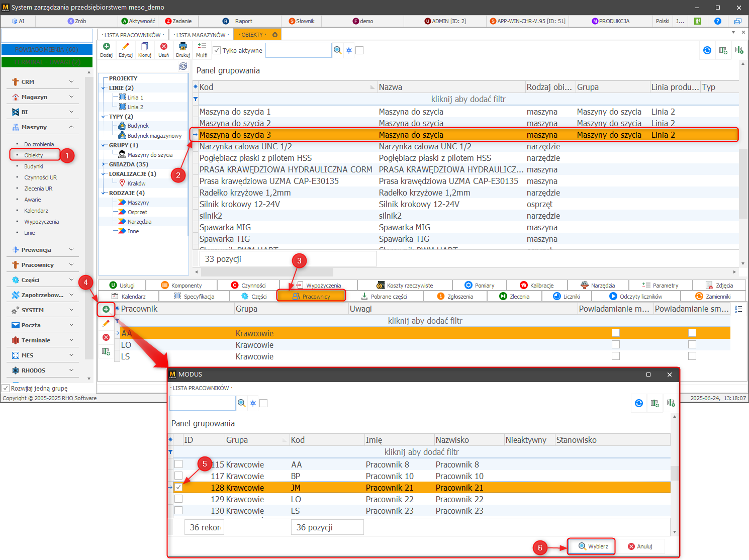Toggle the Tylko aktywne checkbox
Screen dimensions: 749x560
click(x=217, y=50)
